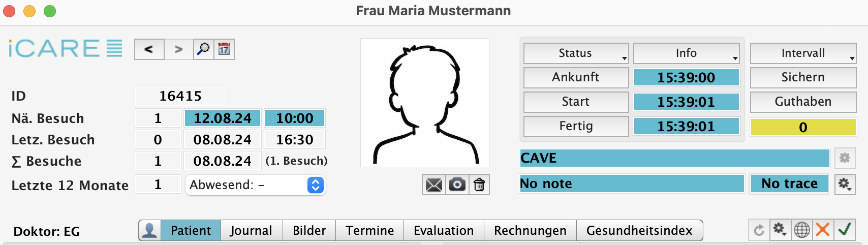Take patient photo with camera icon
The width and height of the screenshot is (868, 245).
click(457, 185)
